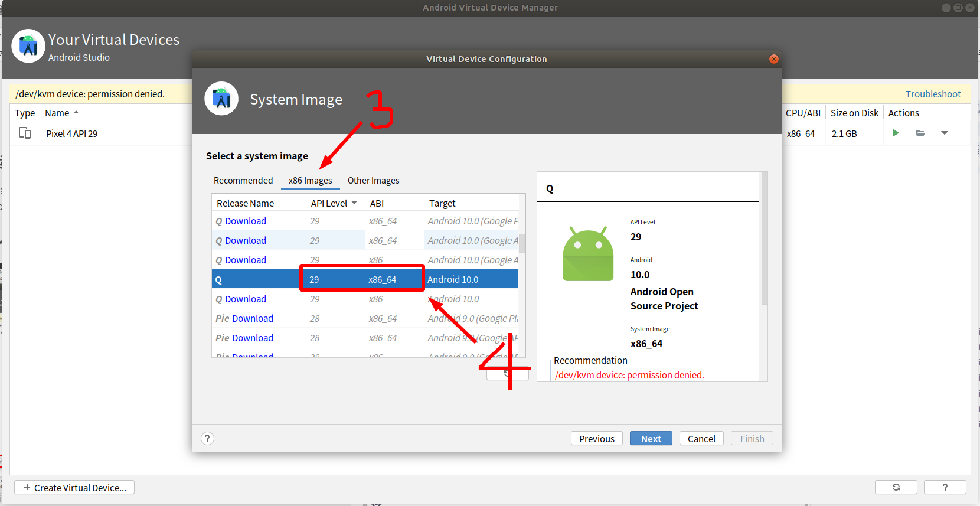The height and width of the screenshot is (506, 980).
Task: Sort by the Release Name column header
Action: tap(259, 203)
